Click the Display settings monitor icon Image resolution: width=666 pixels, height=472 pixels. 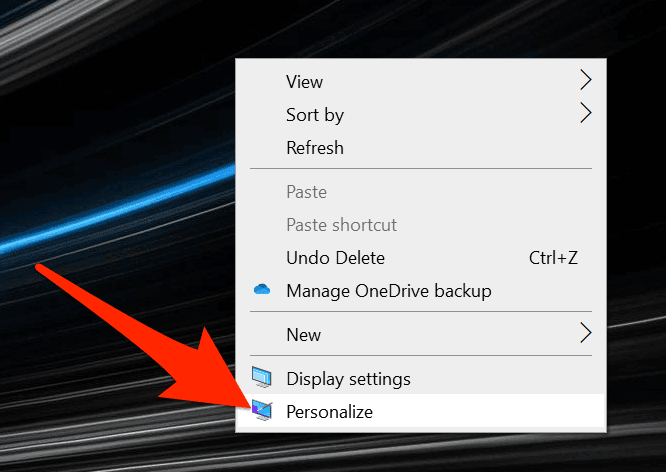click(262, 378)
